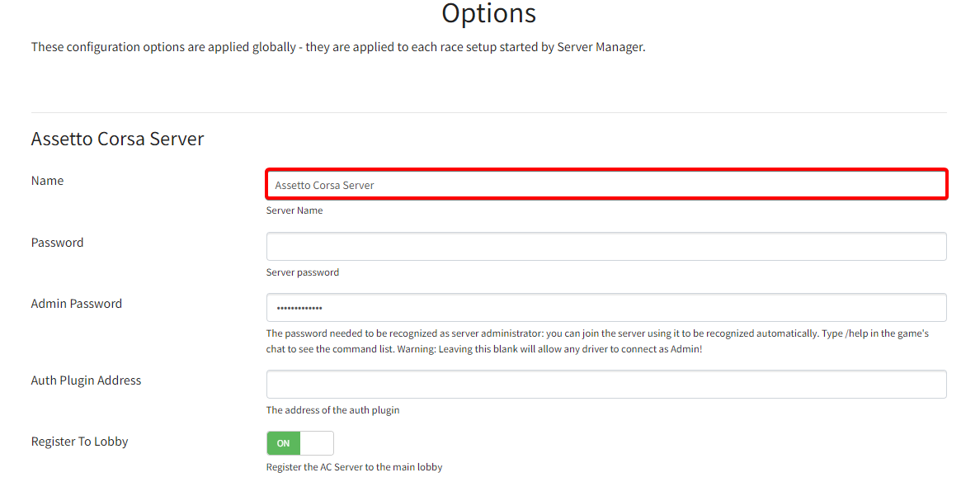Select the Auth Plugin Address input
The height and width of the screenshot is (482, 980).
[606, 385]
